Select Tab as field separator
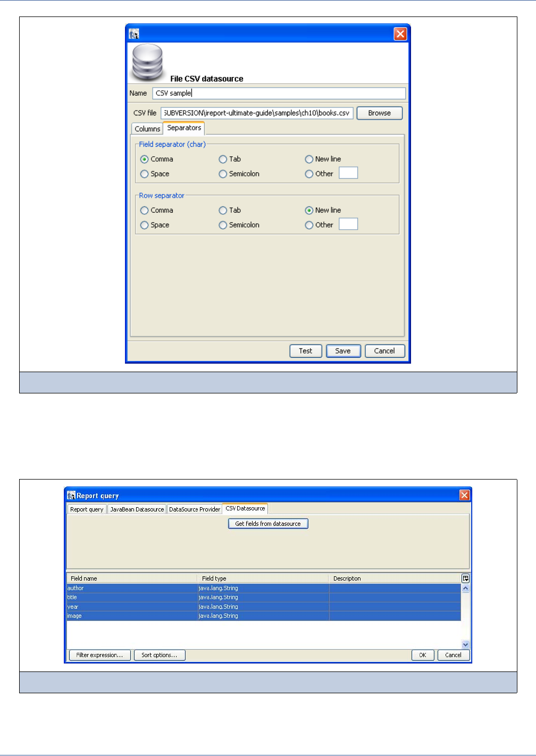The height and width of the screenshot is (756, 536). (230, 159)
